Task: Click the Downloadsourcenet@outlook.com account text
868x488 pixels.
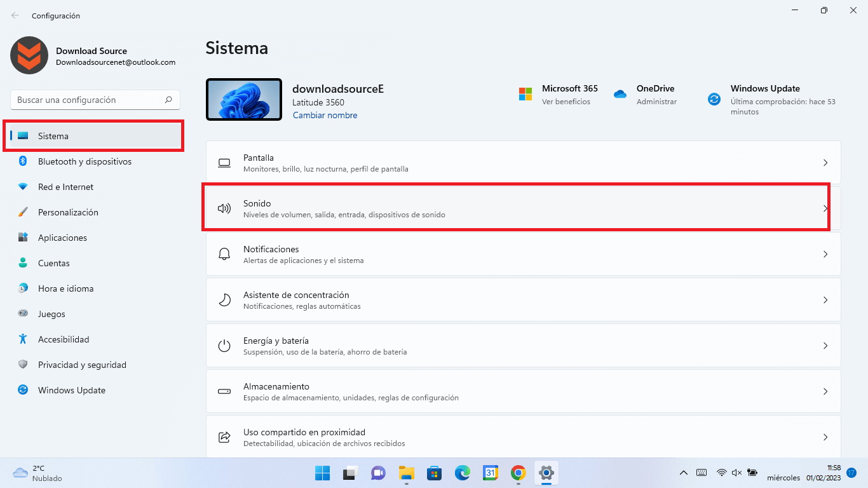Action: click(116, 62)
